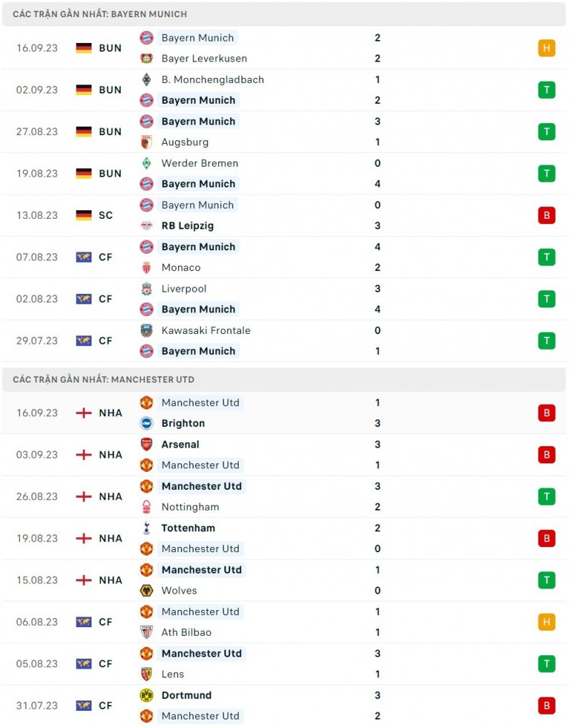Click the Werder Bremen club crest
The height and width of the screenshot is (728, 572).
pyautogui.click(x=147, y=163)
